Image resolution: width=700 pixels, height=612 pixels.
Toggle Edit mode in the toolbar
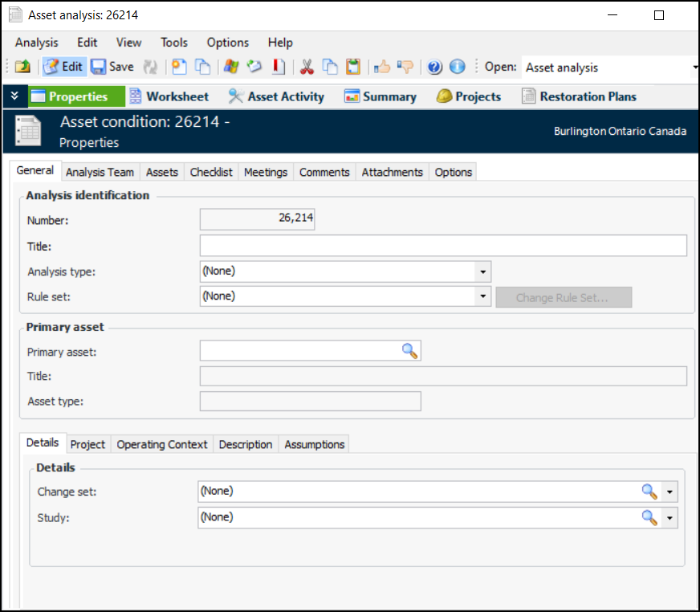tap(63, 67)
